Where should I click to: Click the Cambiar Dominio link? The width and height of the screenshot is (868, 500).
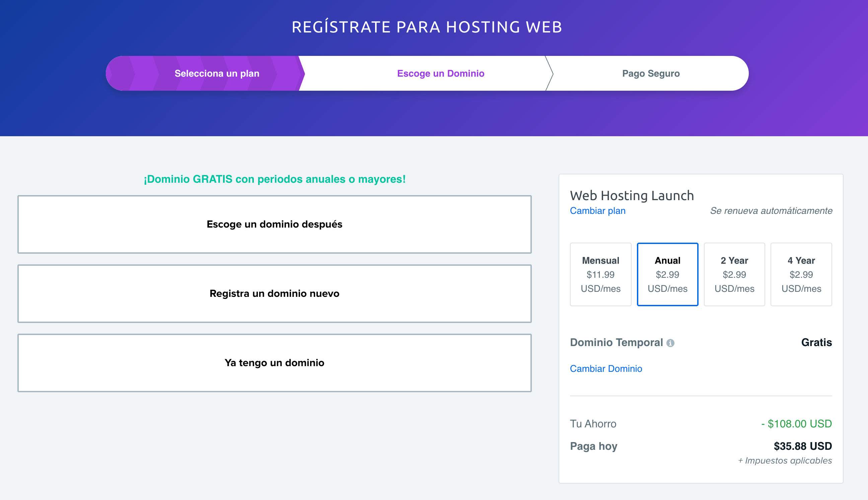[x=606, y=368]
